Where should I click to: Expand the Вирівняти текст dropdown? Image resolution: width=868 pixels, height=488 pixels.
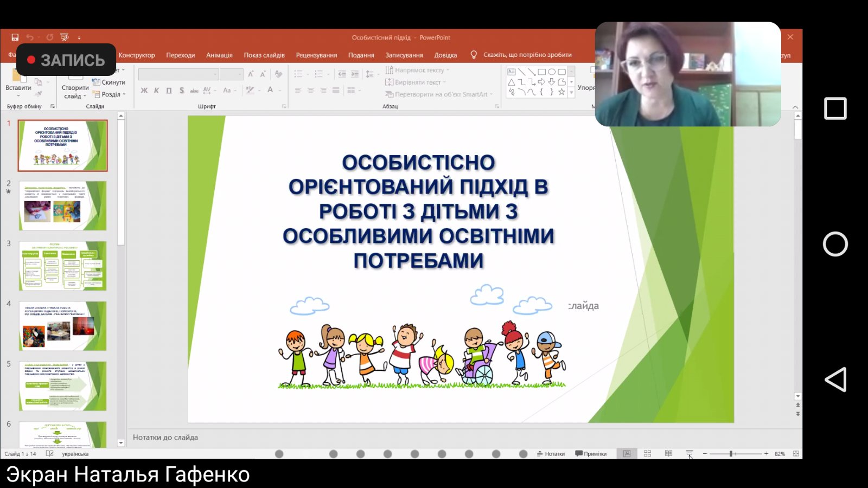coord(416,82)
